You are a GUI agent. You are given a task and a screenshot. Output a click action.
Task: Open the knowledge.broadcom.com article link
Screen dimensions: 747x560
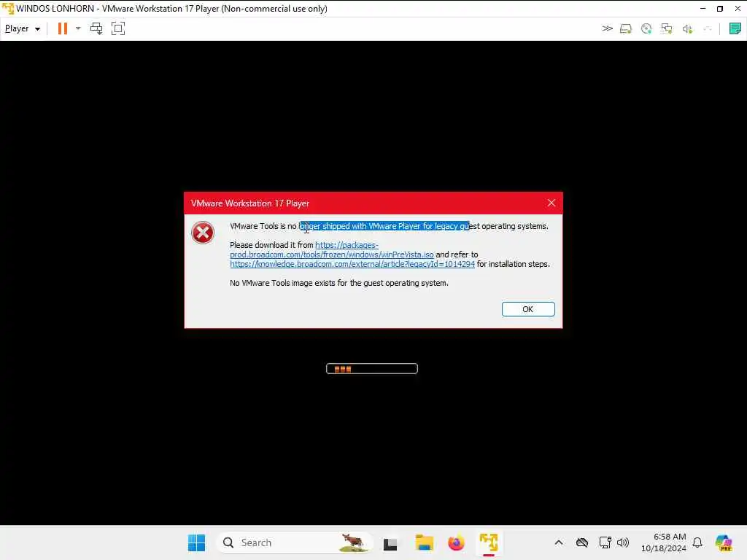tap(352, 264)
